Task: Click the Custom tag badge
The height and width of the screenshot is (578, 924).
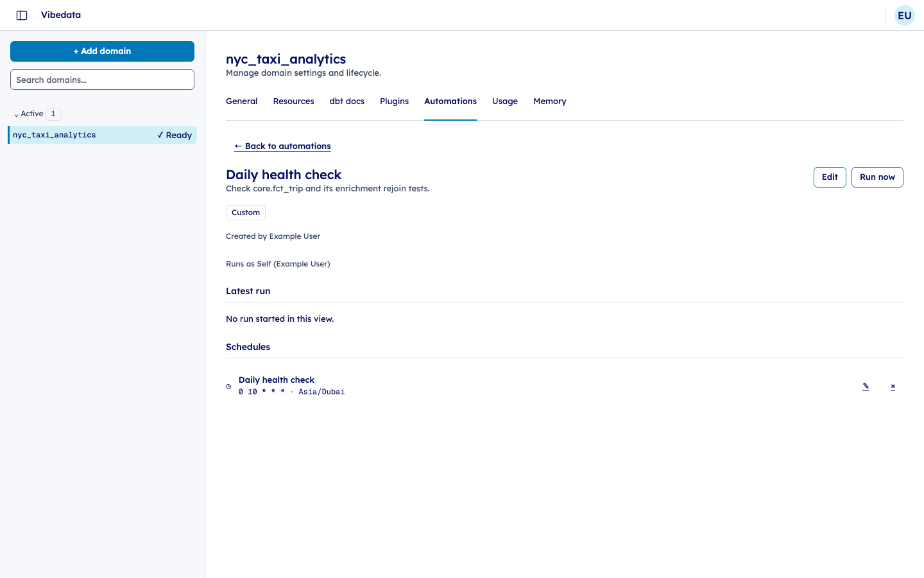Action: (246, 213)
